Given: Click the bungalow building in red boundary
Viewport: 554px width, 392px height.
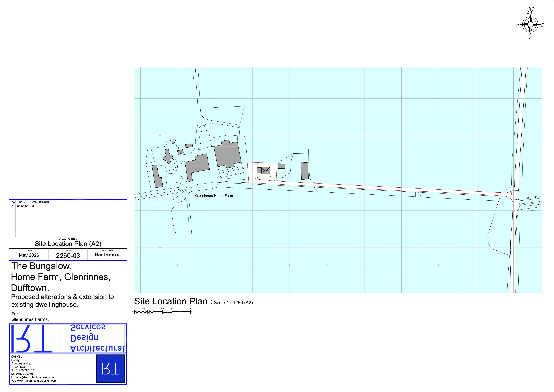Looking at the screenshot, I should click(x=263, y=170).
